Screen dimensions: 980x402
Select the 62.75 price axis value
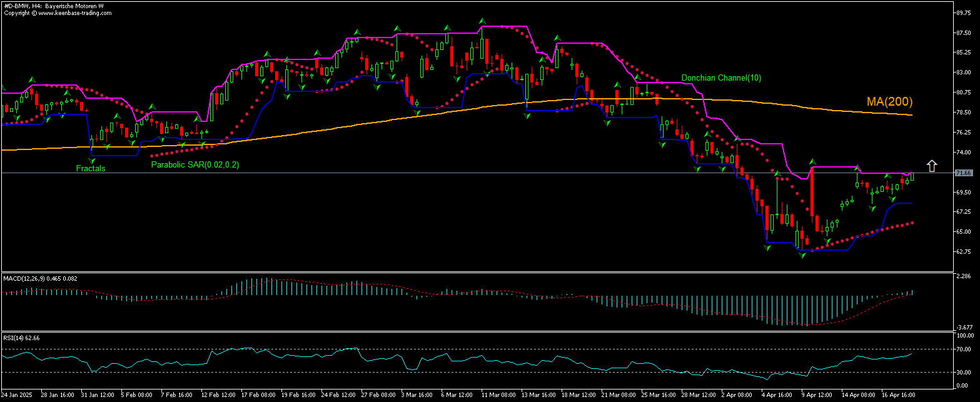[963, 251]
